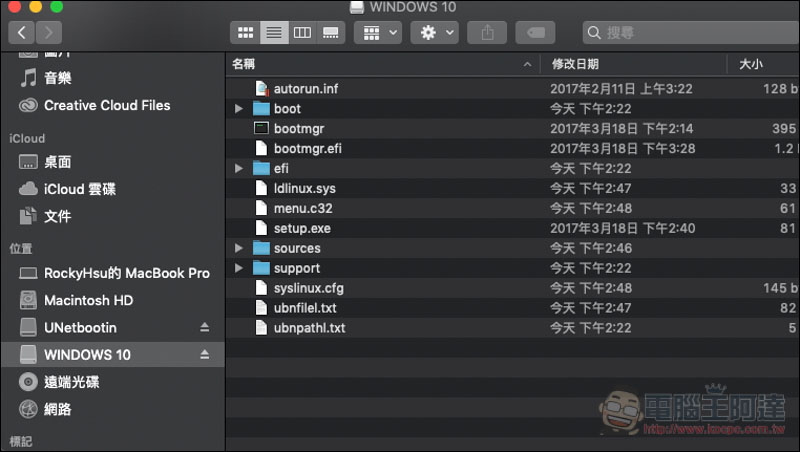
Task: Click sort direction arrow in 名稱 header
Action: (x=528, y=64)
